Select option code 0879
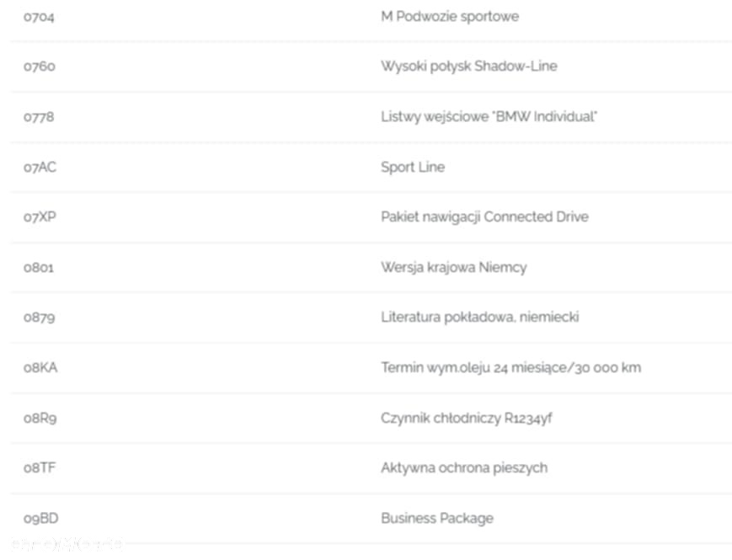 pos(40,317)
